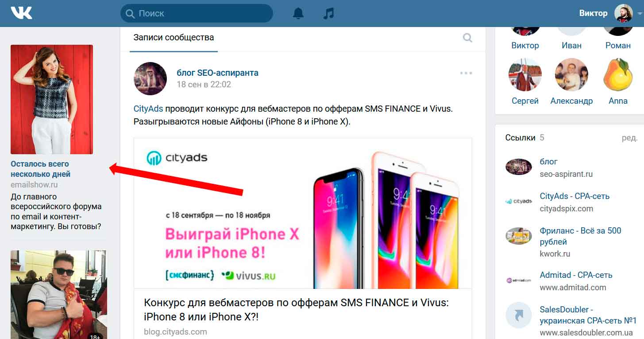
Task: Click Виктор's profile name in header
Action: pos(593,13)
